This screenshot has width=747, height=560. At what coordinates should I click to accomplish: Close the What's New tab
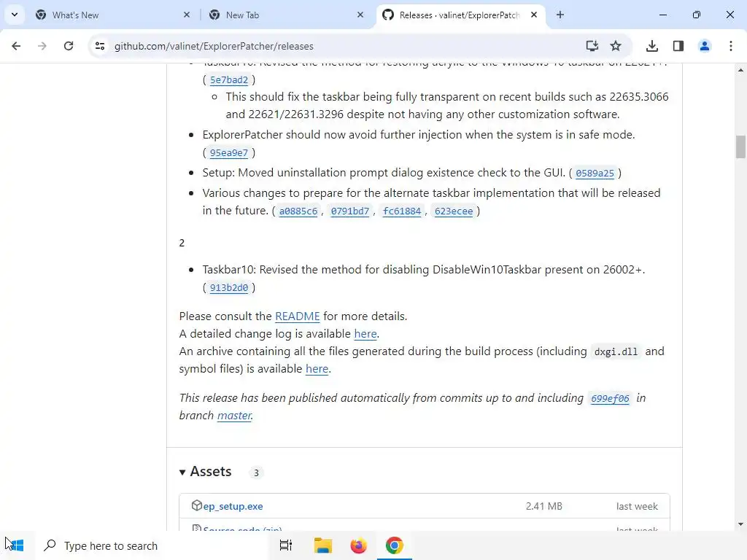pyautogui.click(x=187, y=15)
